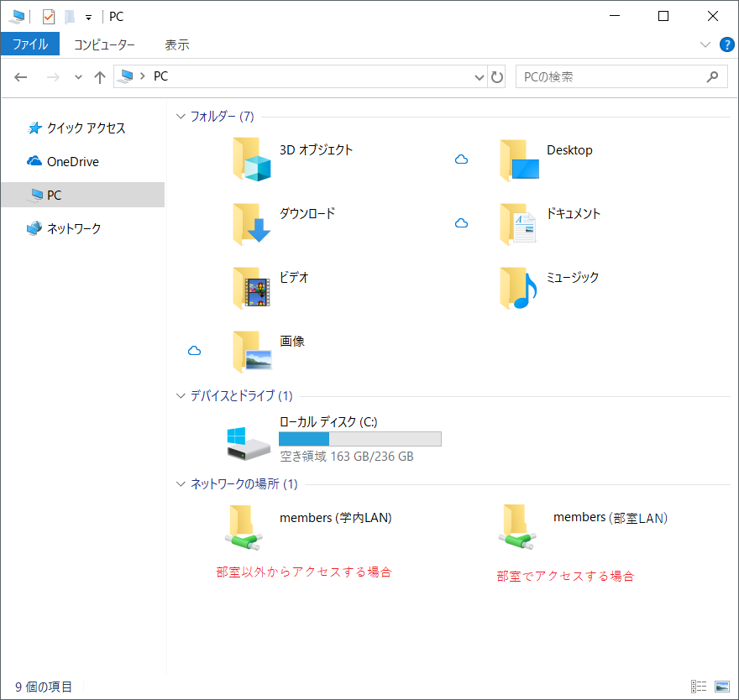Viewport: 739px width, 700px height.
Task: Open the address bar history dropdown
Action: pyautogui.click(x=480, y=77)
